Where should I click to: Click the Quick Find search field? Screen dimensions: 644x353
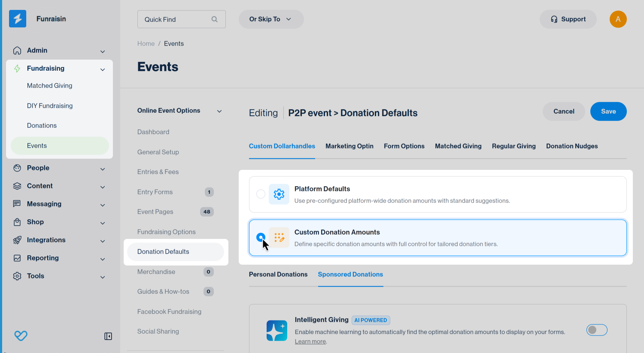pyautogui.click(x=177, y=20)
